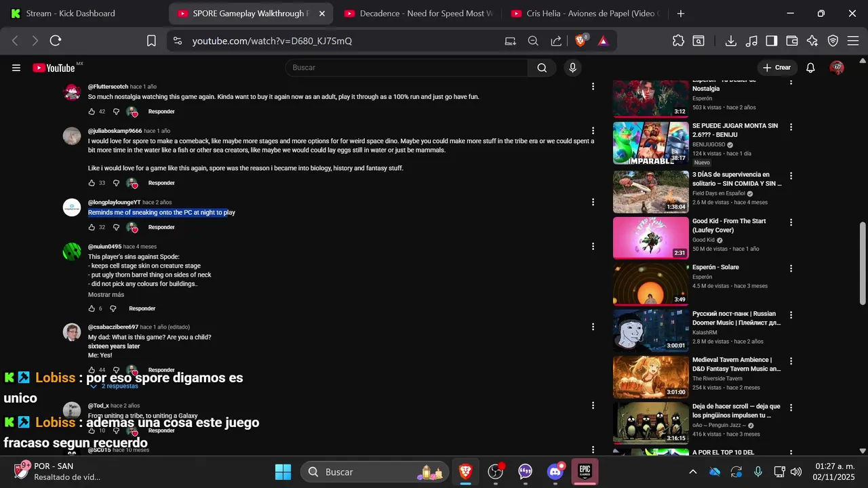Viewport: 868px width, 488px height.
Task: Focus the YouTube Buscar search field
Action: (x=407, y=68)
